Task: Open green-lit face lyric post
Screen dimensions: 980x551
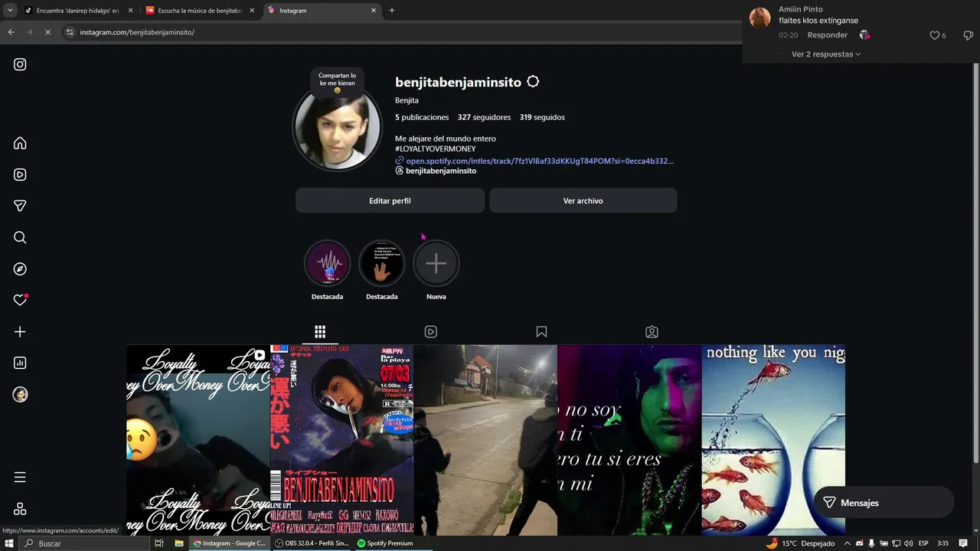Action: pos(629,440)
